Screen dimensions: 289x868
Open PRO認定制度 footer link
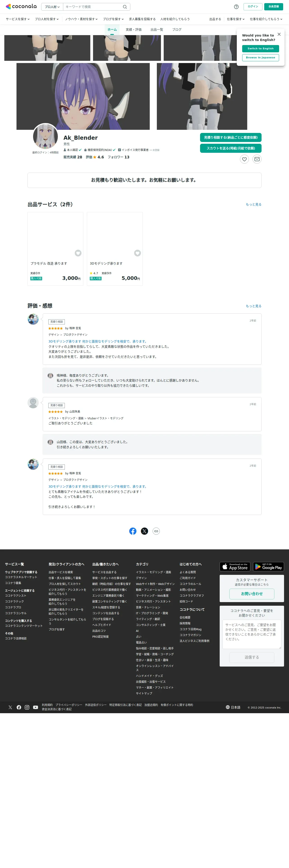point(101,637)
